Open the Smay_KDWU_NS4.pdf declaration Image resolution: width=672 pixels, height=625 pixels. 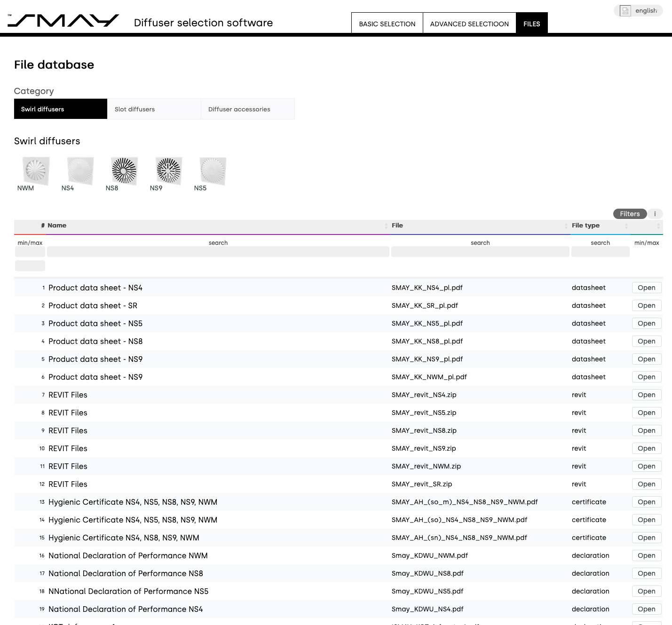click(x=647, y=609)
